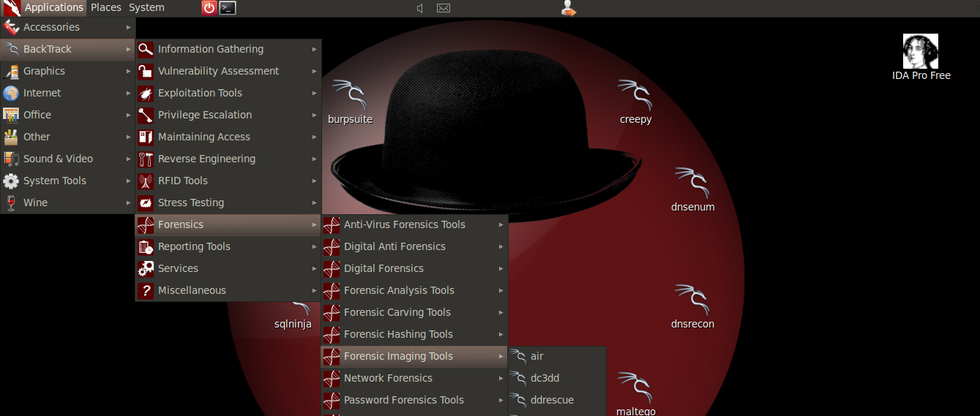Select Forensic Imaging Tools entry
This screenshot has height=416, width=980.
click(x=414, y=356)
